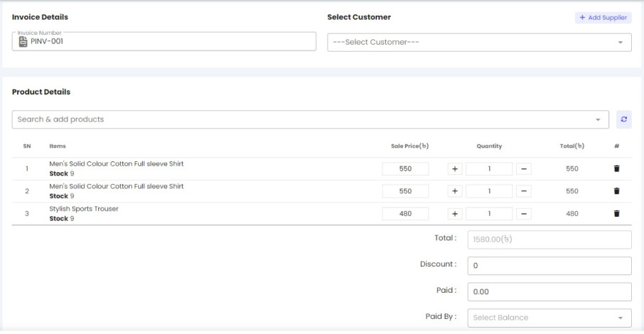This screenshot has height=334, width=644.
Task: Click quantity field in row 1
Action: 489,169
